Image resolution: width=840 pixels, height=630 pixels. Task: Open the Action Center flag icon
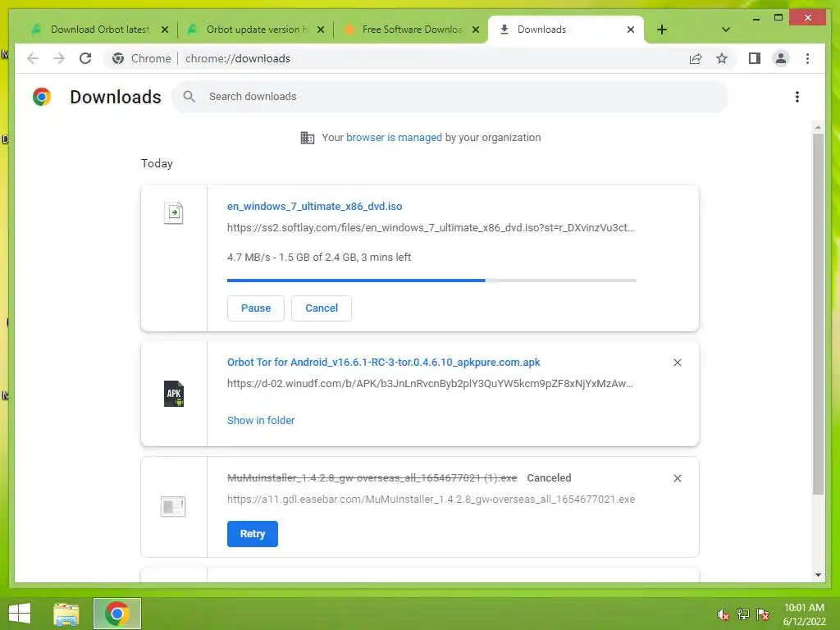coord(763,614)
